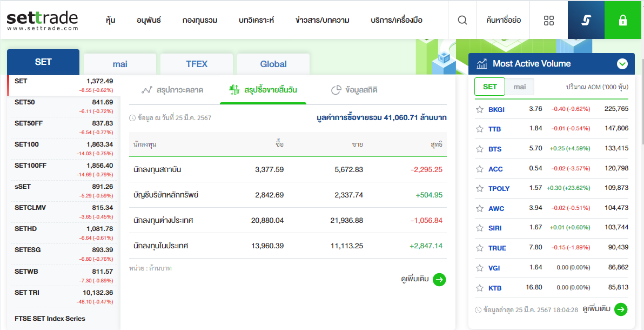Select the SET market tab
The width and height of the screenshot is (644, 330).
43,62
